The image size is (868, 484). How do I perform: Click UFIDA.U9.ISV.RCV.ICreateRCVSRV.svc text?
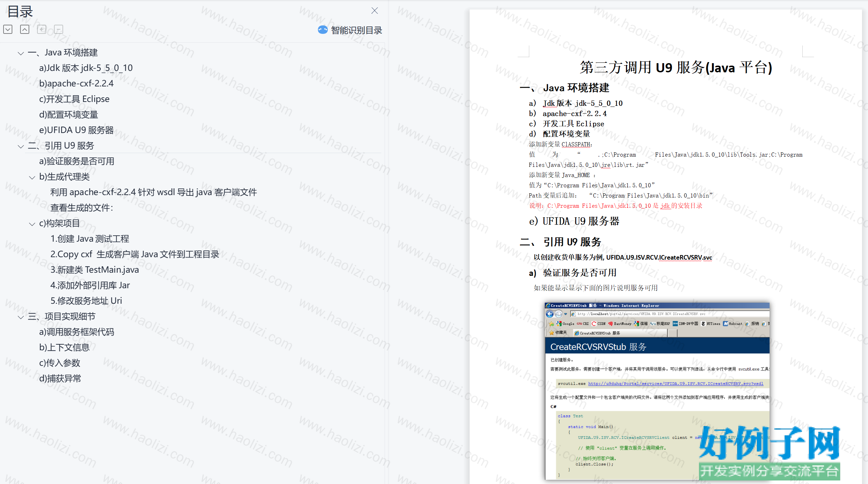point(659,258)
